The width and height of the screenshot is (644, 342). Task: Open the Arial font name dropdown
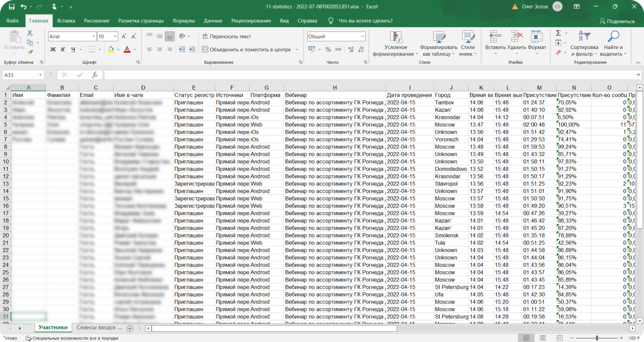click(94, 36)
